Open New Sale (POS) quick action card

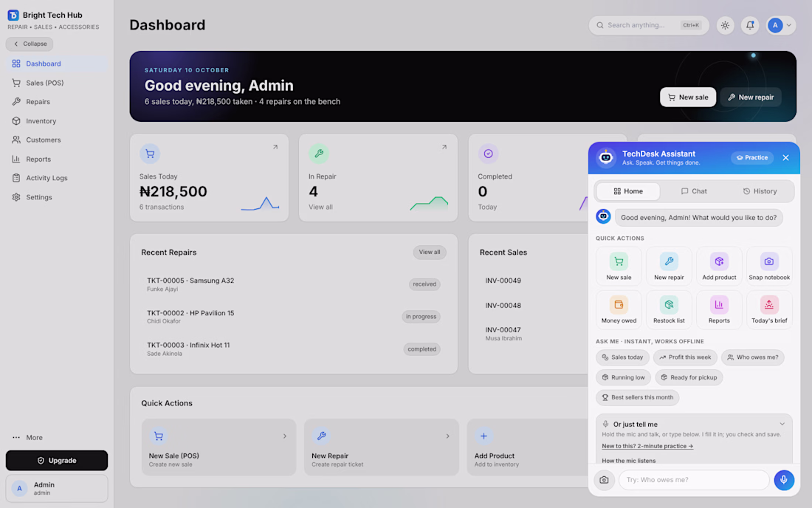pyautogui.click(x=219, y=447)
